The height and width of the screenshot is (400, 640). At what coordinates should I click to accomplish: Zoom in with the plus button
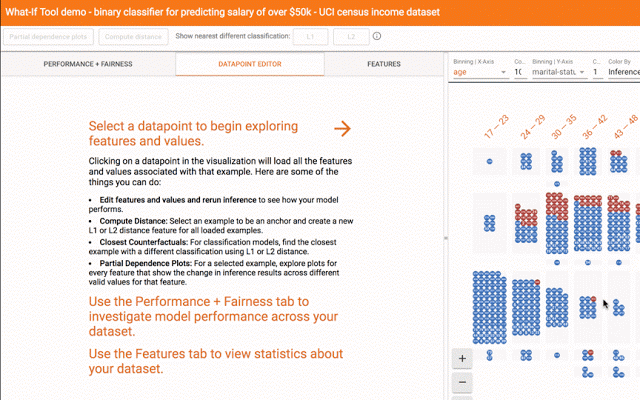coord(461,358)
